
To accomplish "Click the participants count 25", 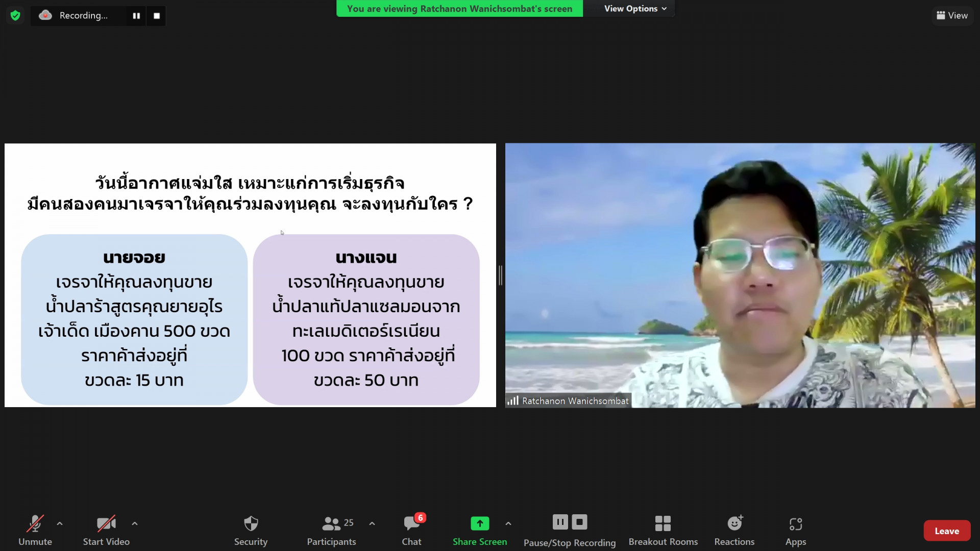I will 349,523.
